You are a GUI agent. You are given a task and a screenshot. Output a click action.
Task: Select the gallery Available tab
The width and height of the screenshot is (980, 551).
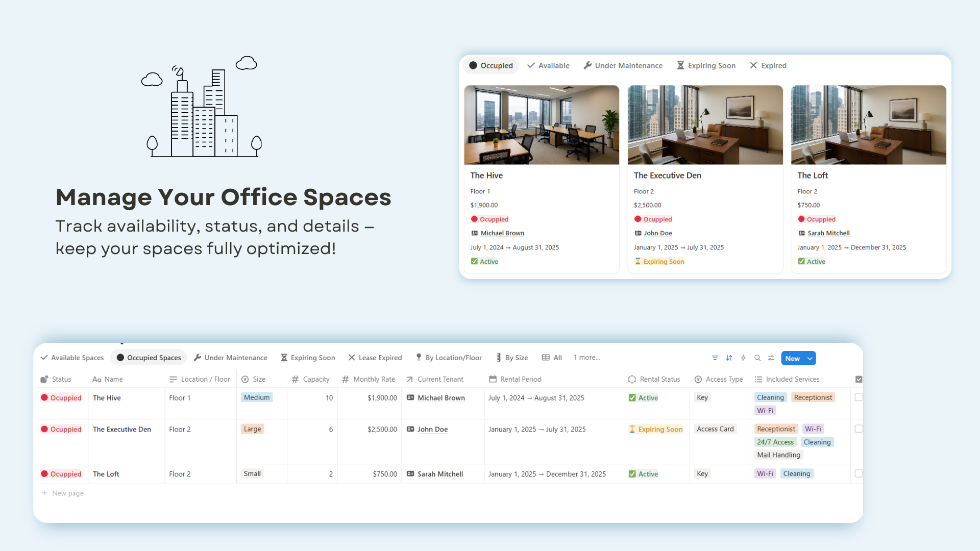(x=548, y=65)
